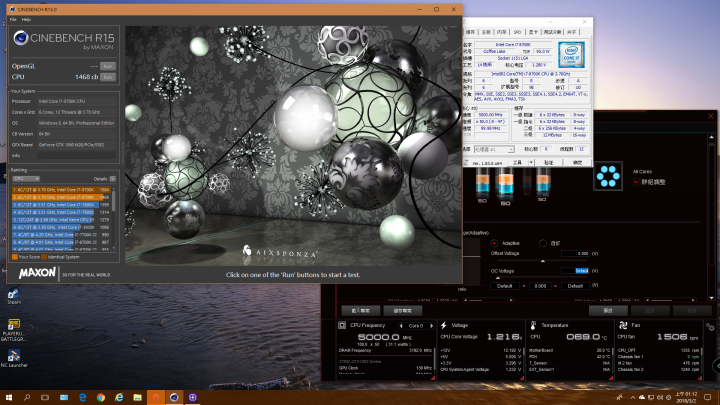Viewport: 720px width, 405px height.
Task: Click the MAXON logo
Action: coord(37,273)
